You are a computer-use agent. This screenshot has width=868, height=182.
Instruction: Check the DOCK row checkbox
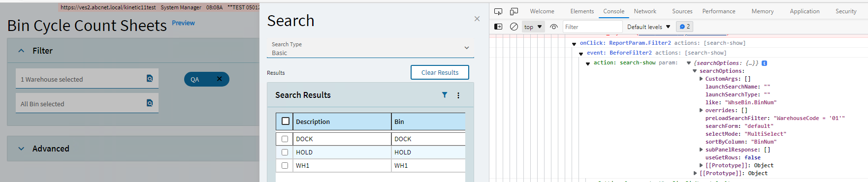[285, 139]
